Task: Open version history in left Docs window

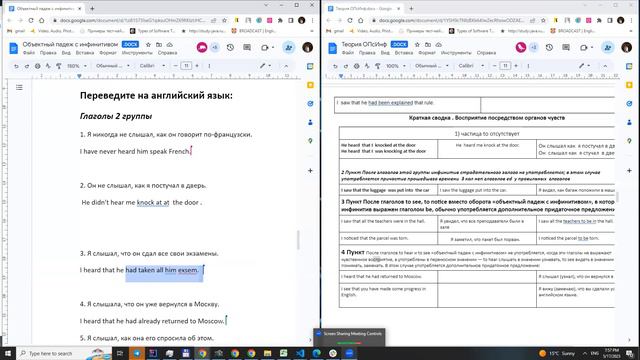Action: (230, 47)
